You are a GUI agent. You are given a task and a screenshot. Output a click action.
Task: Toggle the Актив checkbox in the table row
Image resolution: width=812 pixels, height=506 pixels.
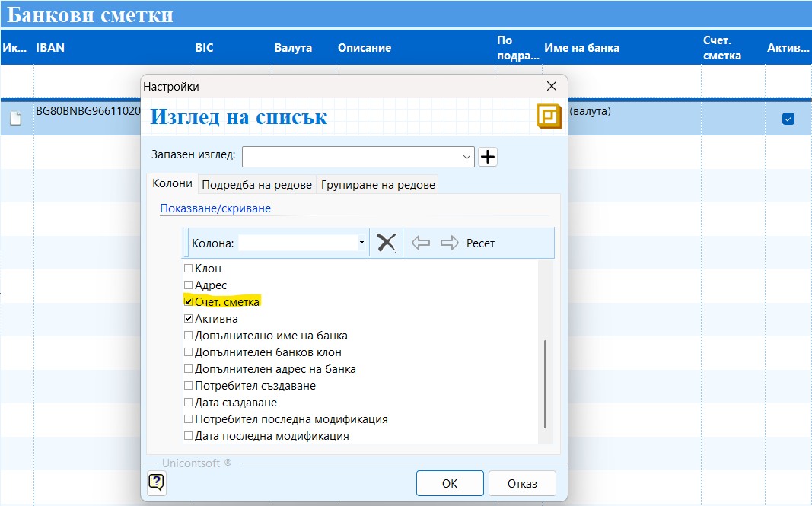pos(788,119)
